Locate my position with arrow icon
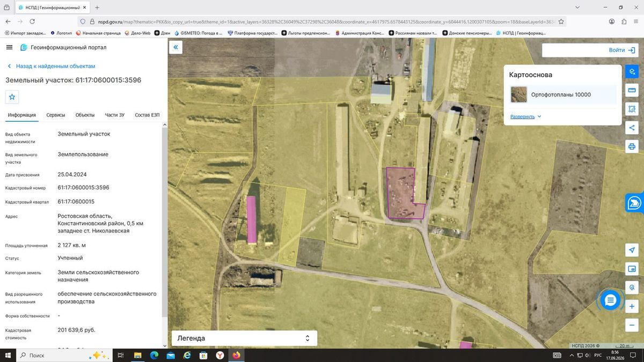The height and width of the screenshot is (362, 644). coord(632,250)
